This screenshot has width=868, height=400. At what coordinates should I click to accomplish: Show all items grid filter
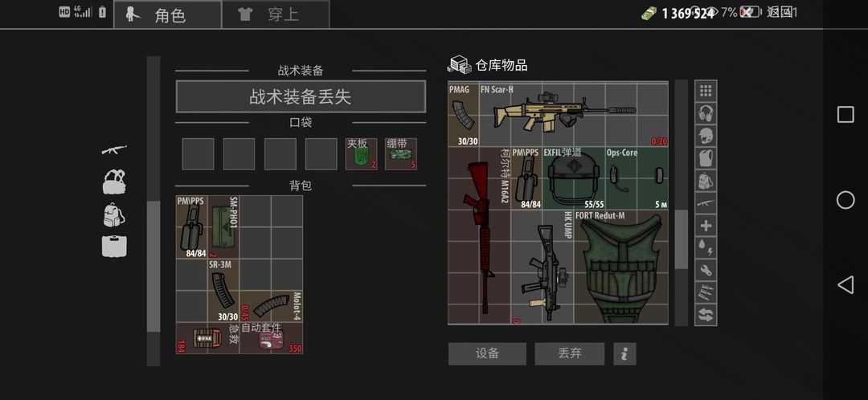(x=706, y=91)
